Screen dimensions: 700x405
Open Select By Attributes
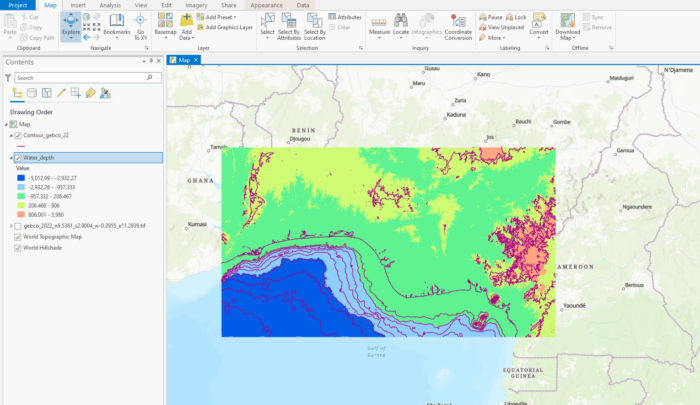[289, 26]
